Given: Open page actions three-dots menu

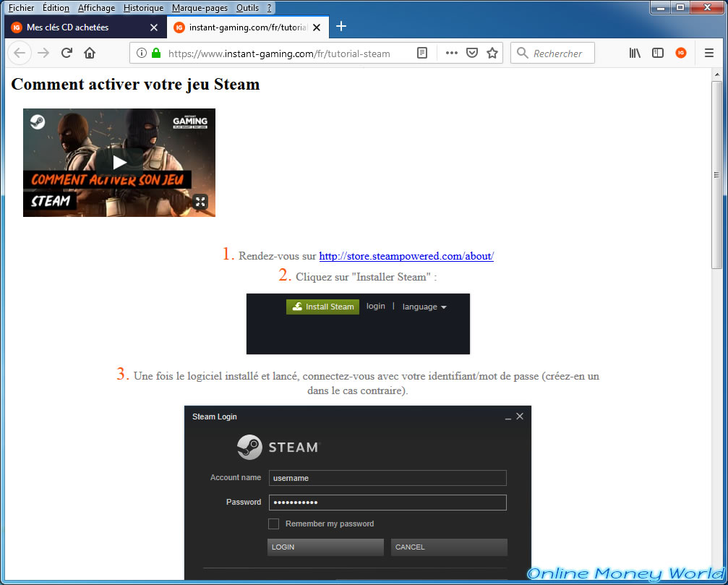Looking at the screenshot, I should pyautogui.click(x=451, y=53).
